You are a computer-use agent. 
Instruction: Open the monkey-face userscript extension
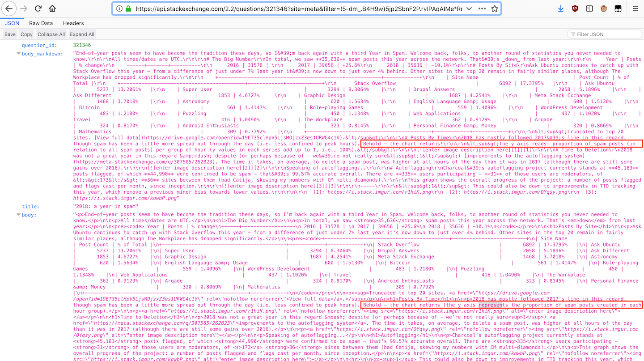tap(604, 8)
